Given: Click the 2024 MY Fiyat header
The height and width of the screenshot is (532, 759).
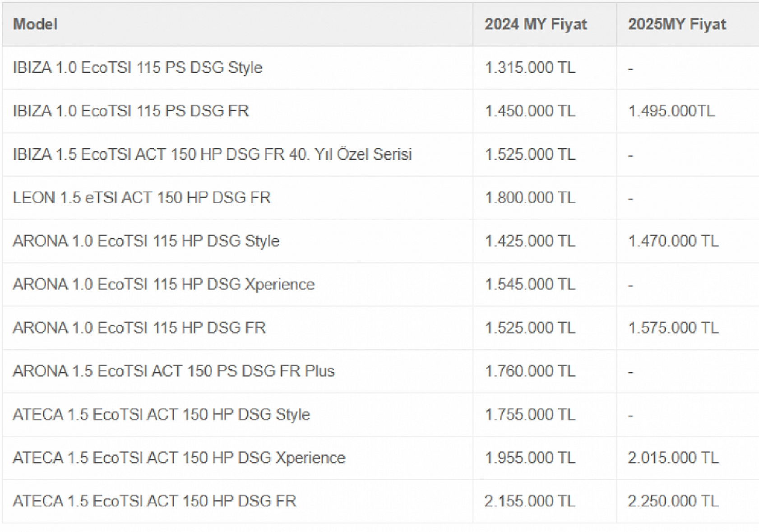Looking at the screenshot, I should click(x=536, y=24).
